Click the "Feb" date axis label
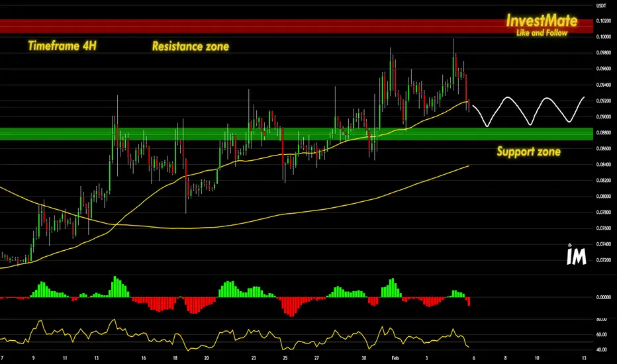The height and width of the screenshot is (364, 617). point(395,358)
